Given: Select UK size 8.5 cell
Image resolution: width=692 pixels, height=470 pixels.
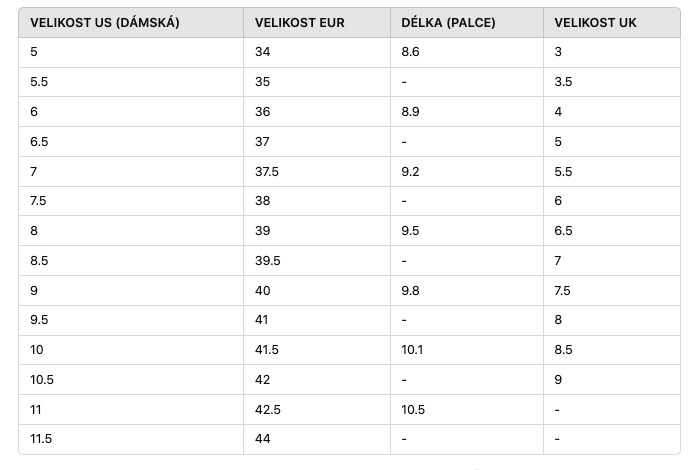Looking at the screenshot, I should pyautogui.click(x=612, y=350).
